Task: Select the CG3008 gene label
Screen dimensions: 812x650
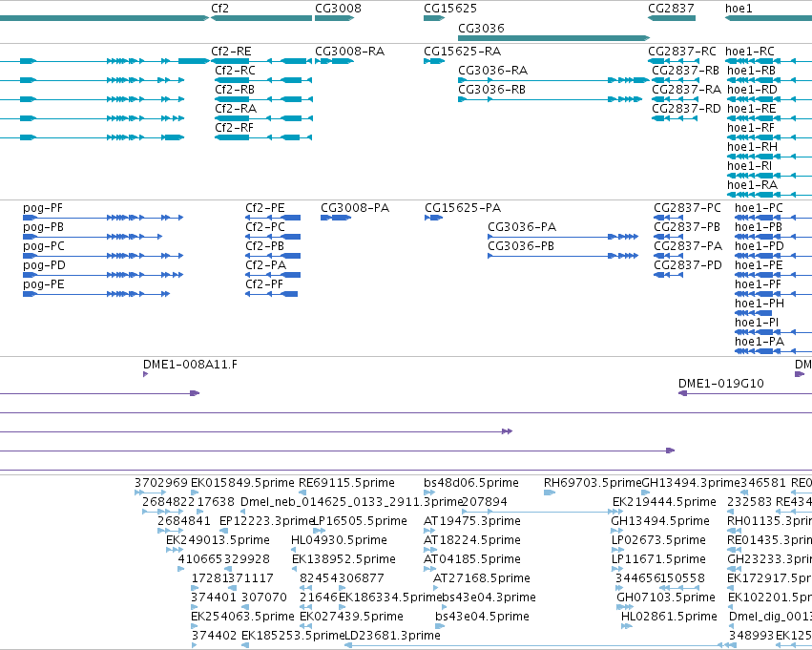Action: (x=338, y=9)
